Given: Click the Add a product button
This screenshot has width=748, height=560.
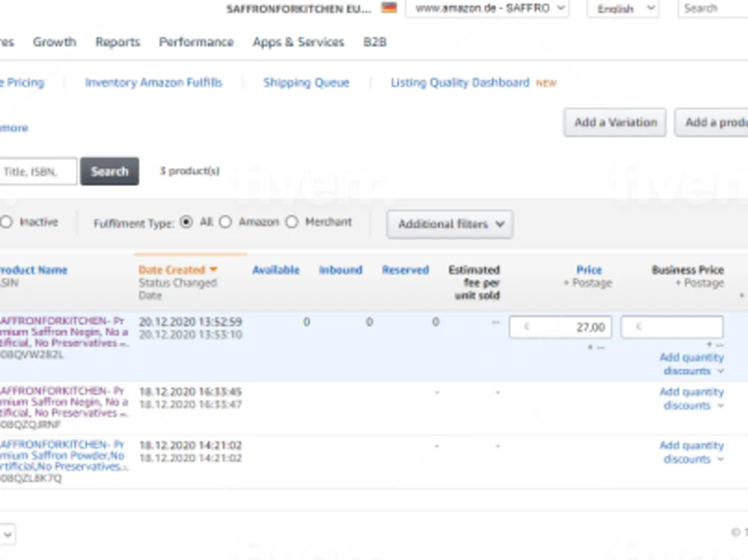Looking at the screenshot, I should (711, 123).
